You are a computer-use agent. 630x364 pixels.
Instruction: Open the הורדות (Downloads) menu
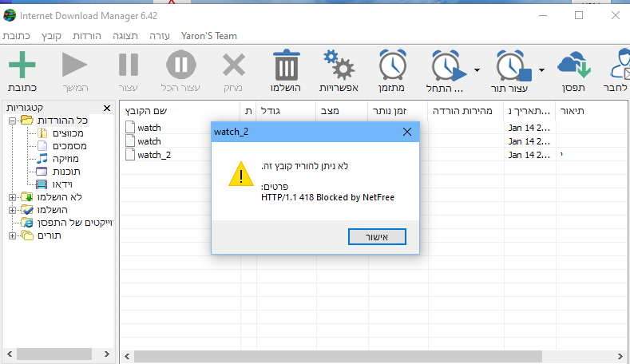coord(87,36)
